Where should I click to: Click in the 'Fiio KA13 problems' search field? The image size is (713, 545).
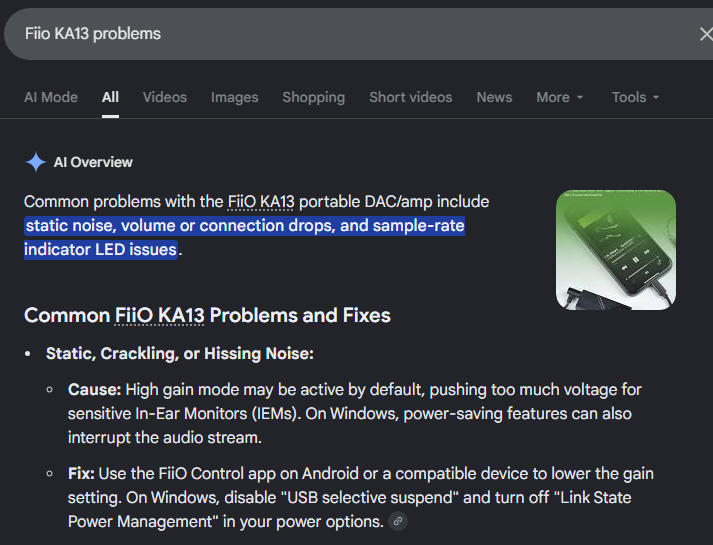tap(350, 34)
